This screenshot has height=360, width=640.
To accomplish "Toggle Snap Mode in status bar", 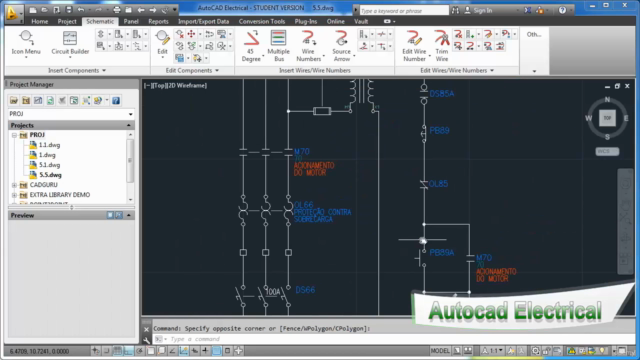I will click(x=107, y=351).
